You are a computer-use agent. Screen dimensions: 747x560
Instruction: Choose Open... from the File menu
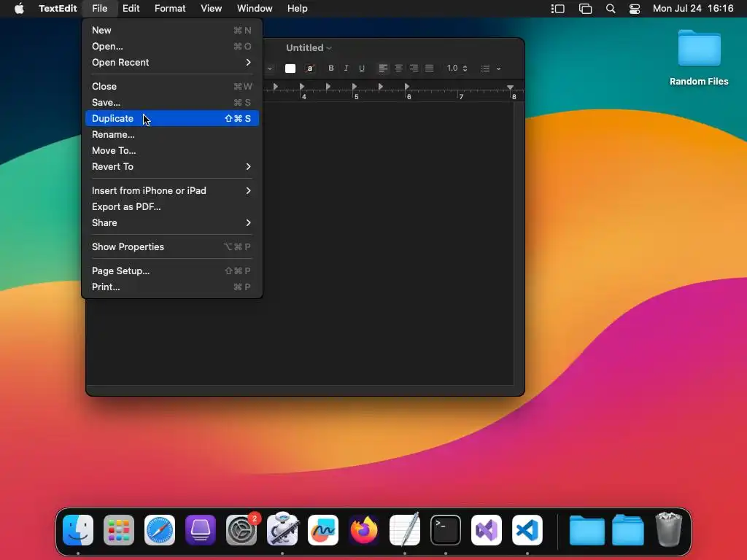pos(172,46)
